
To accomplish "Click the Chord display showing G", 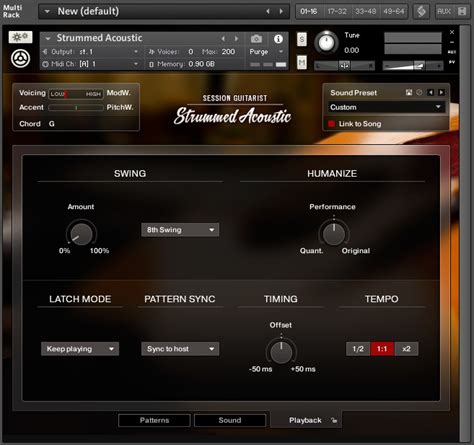I will coord(52,124).
